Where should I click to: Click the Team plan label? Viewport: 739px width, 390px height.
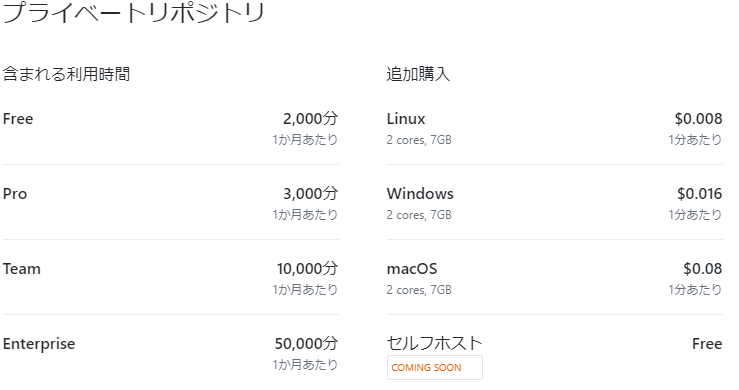pyautogui.click(x=22, y=269)
